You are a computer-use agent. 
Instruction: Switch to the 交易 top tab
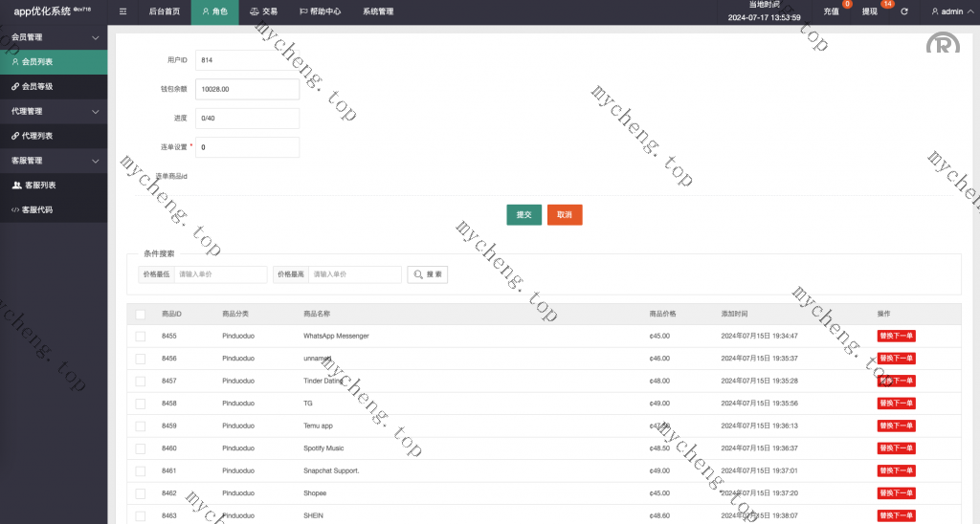(263, 12)
